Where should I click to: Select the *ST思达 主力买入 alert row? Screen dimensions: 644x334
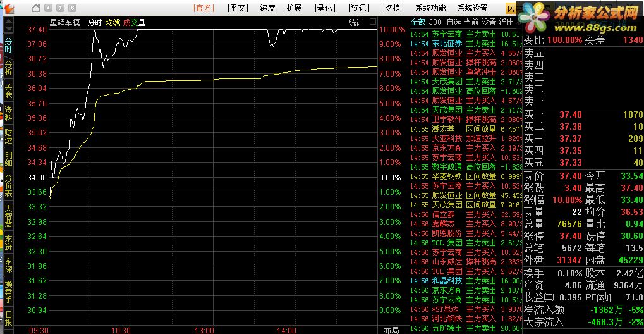(x=466, y=309)
